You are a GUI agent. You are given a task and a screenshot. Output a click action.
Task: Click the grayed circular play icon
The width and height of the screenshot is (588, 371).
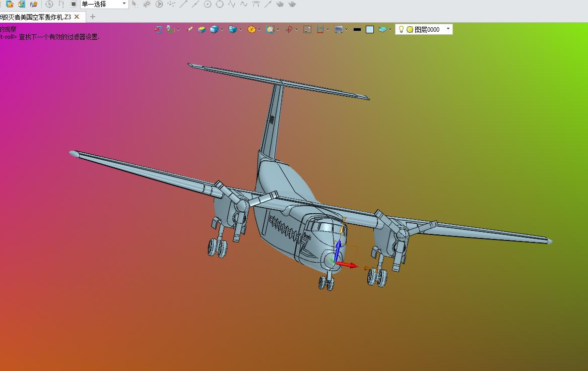coord(159,4)
